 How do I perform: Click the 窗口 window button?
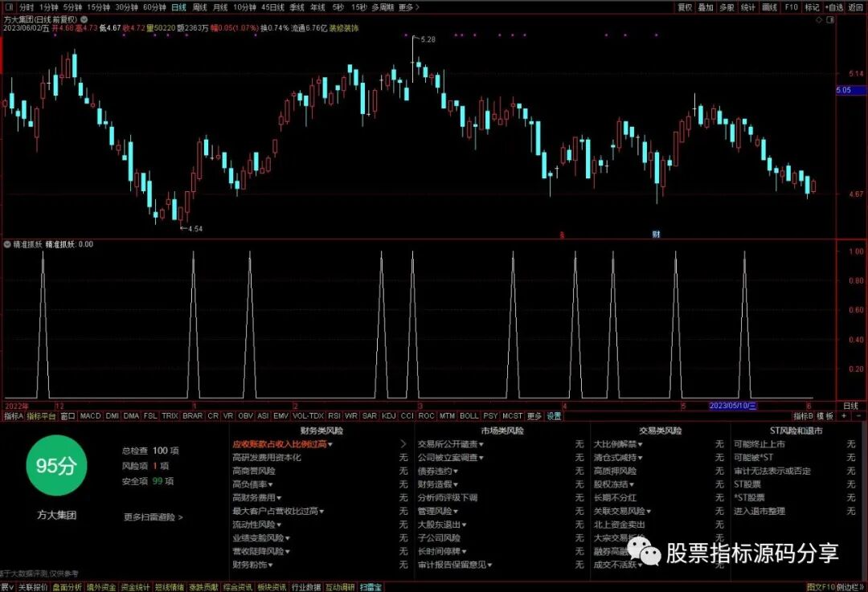point(68,415)
